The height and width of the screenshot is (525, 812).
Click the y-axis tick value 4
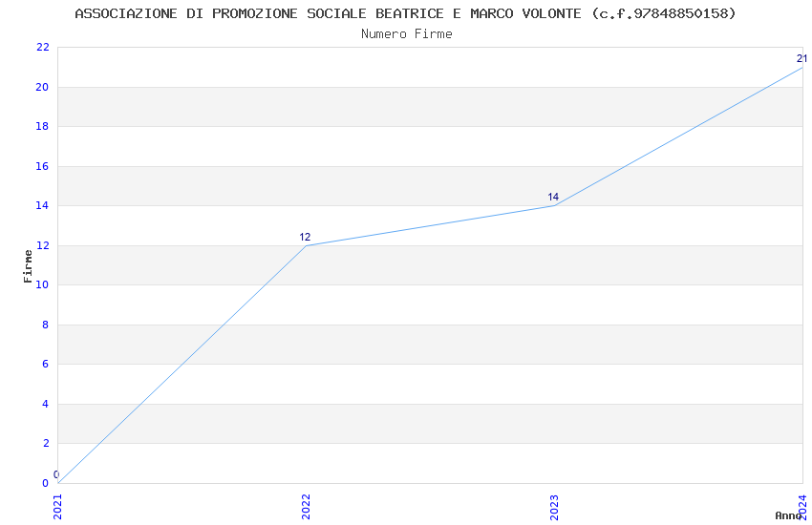(x=46, y=404)
